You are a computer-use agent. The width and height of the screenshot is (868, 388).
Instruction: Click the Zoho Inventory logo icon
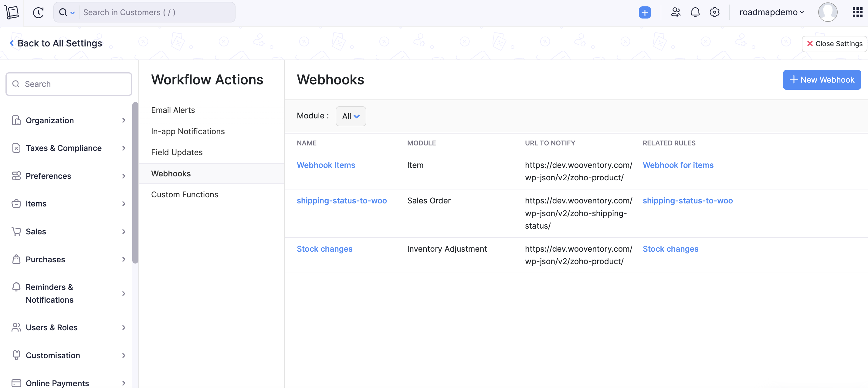[x=12, y=12]
